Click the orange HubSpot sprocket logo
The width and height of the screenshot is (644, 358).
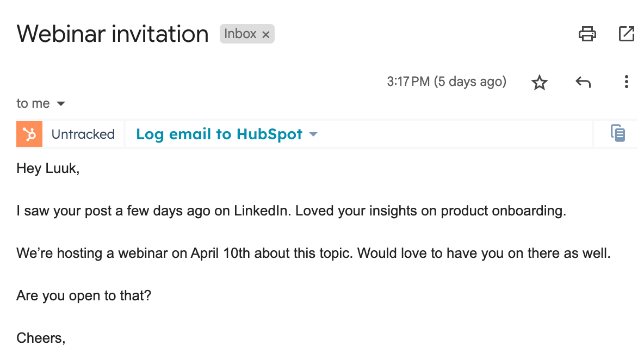pyautogui.click(x=29, y=134)
